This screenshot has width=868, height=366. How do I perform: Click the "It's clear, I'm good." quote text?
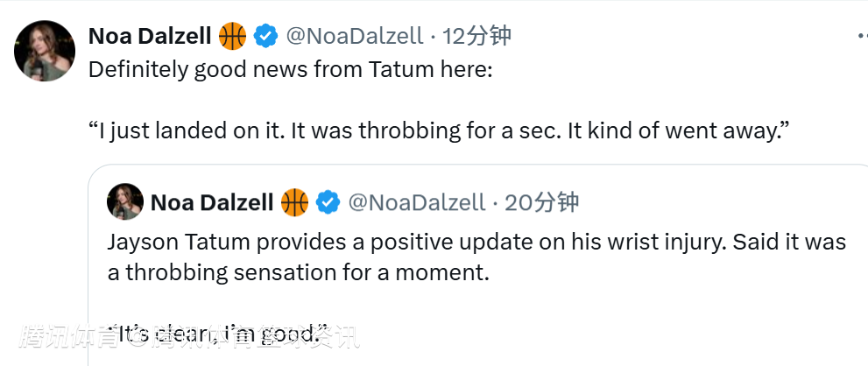click(219, 333)
